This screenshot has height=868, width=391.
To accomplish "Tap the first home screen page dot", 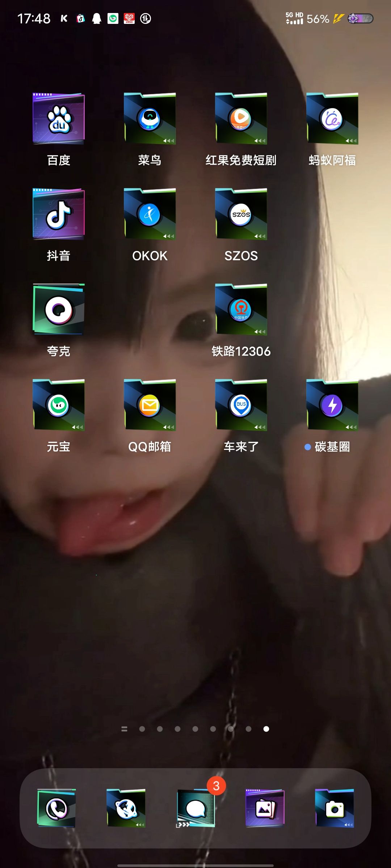I will 142,729.
